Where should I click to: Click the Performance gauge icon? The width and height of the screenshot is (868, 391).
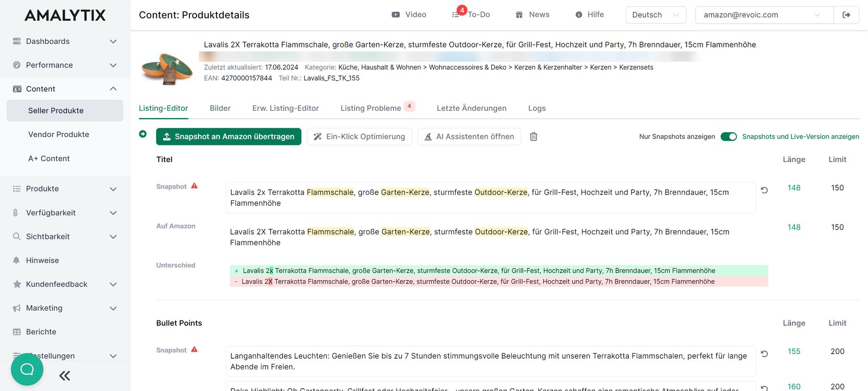pos(17,65)
